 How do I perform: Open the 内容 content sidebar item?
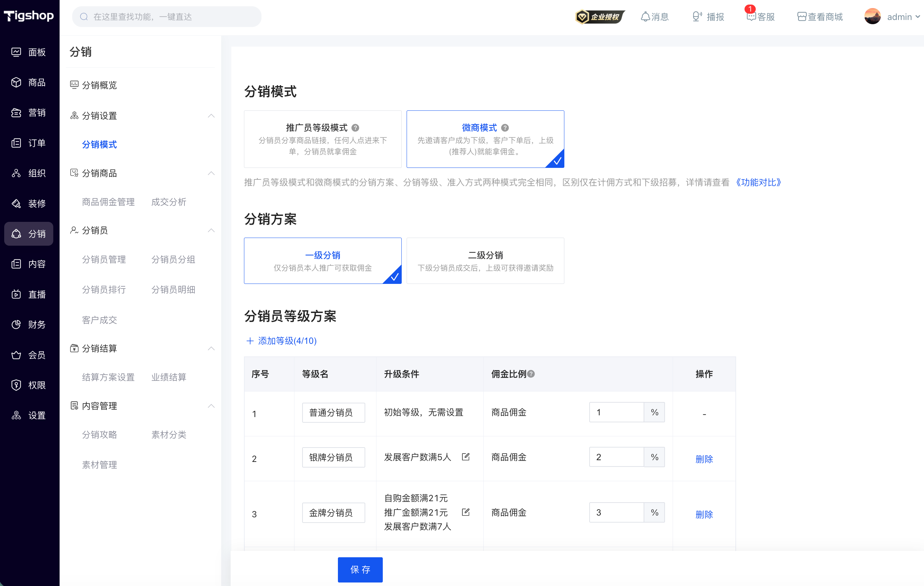click(29, 264)
